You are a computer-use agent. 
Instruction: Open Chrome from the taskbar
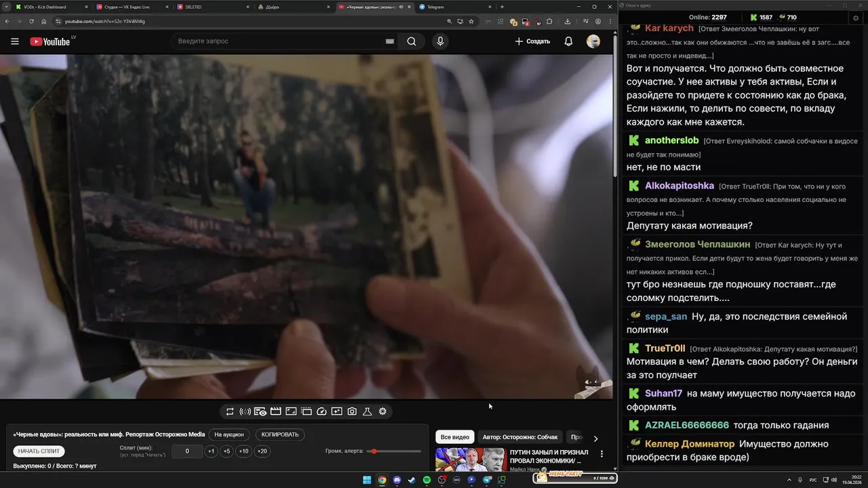(382, 480)
